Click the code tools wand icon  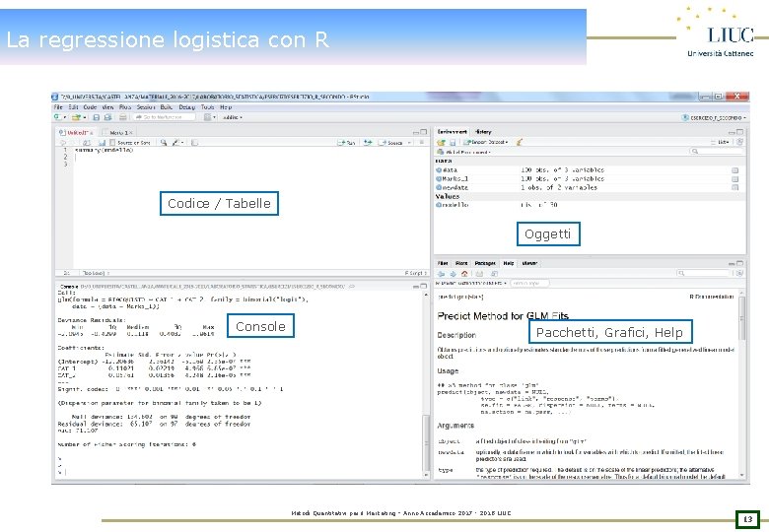pos(177,143)
